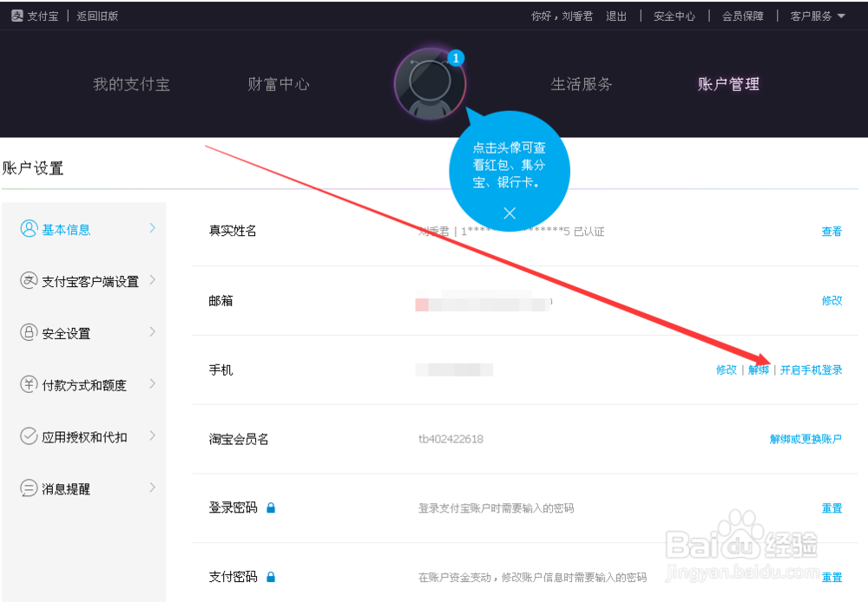Click 修改 for 邮箱

tap(832, 300)
